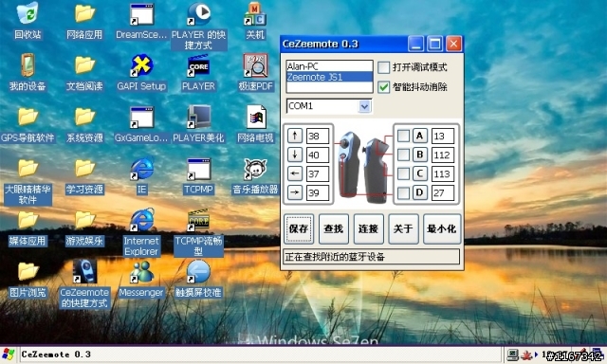
Task: Select Alan-PC in the device list
Action: point(329,66)
